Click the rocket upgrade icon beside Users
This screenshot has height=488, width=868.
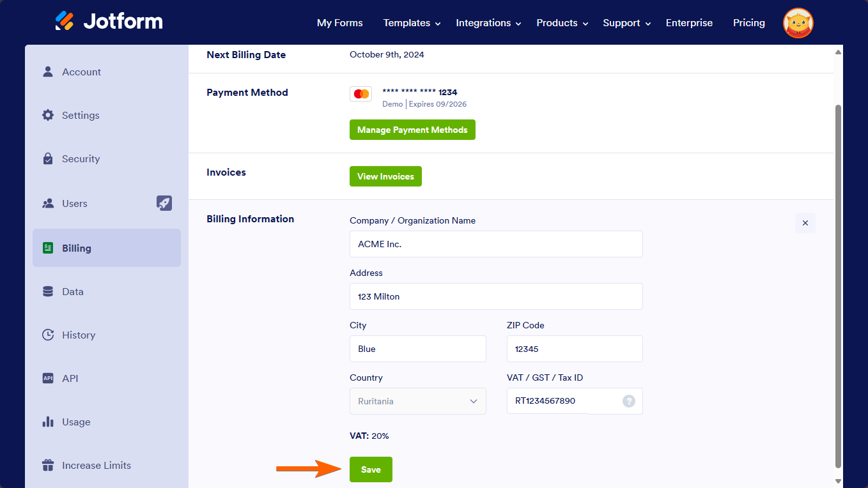[x=164, y=203]
